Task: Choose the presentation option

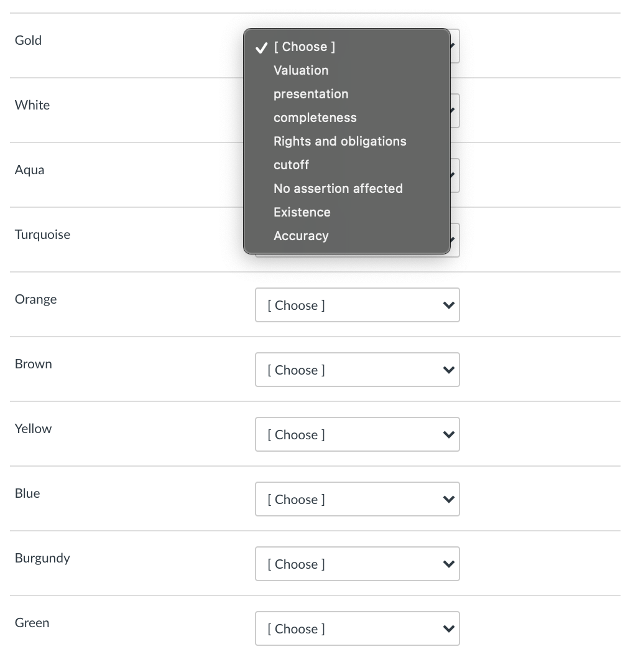Action: [311, 94]
